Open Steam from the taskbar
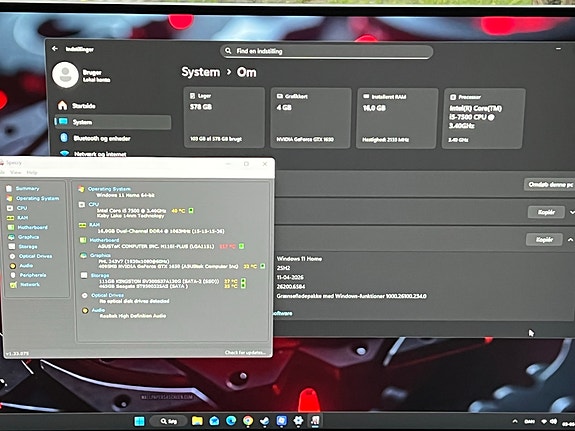The height and width of the screenshot is (431, 575). click(x=264, y=421)
